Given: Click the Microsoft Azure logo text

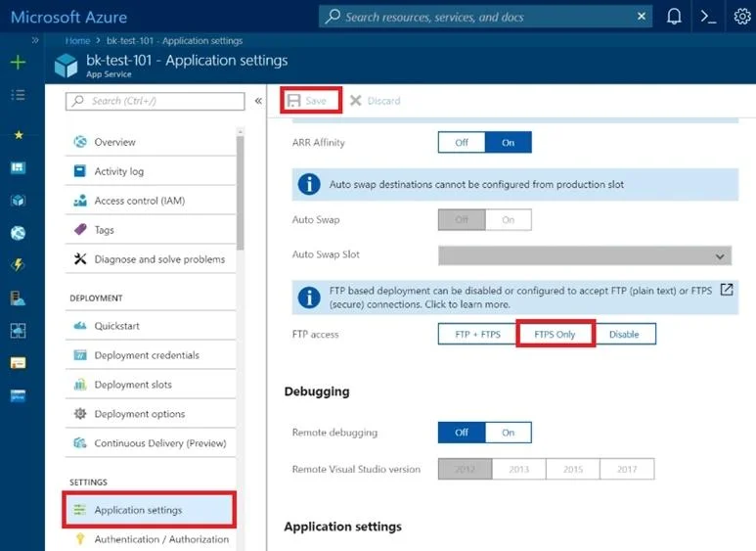Looking at the screenshot, I should tap(68, 18).
